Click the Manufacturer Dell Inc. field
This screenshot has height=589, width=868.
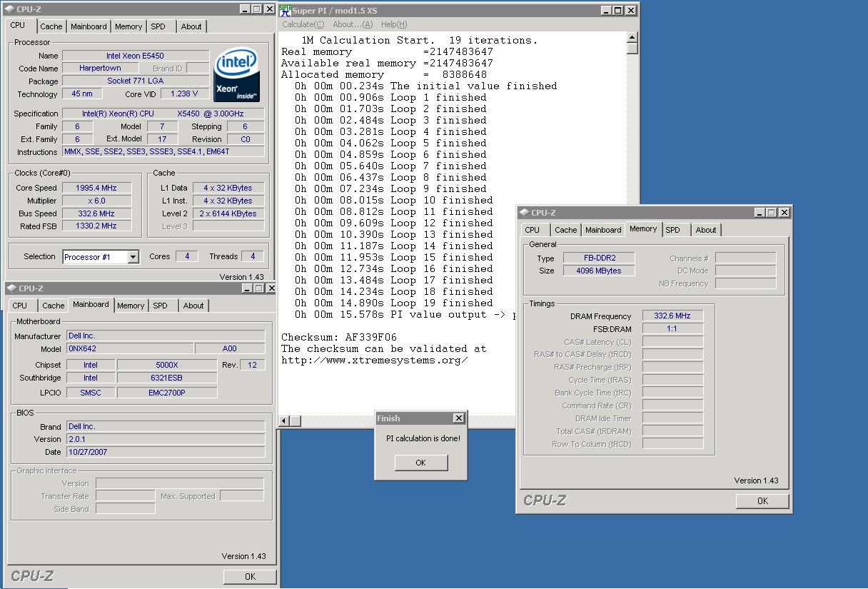pos(166,336)
